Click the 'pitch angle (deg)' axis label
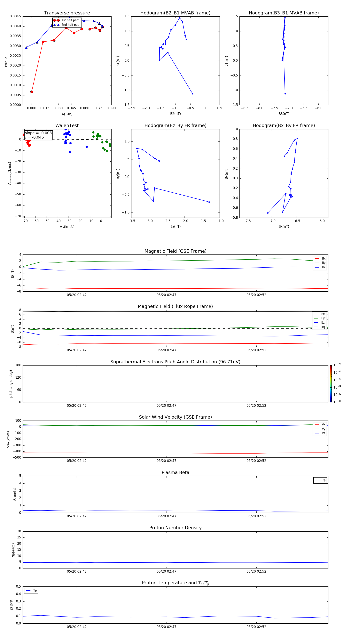 pos(11,384)
